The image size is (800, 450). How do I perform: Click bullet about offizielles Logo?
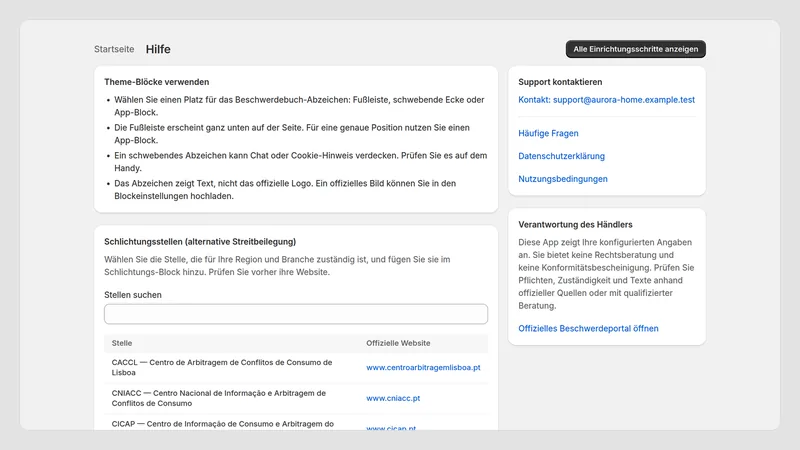(285, 189)
